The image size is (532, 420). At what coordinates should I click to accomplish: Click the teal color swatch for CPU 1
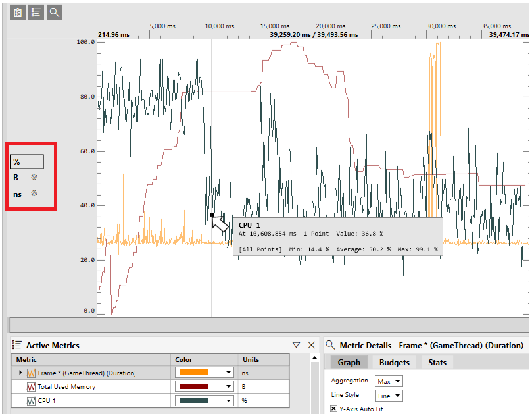[x=193, y=400]
